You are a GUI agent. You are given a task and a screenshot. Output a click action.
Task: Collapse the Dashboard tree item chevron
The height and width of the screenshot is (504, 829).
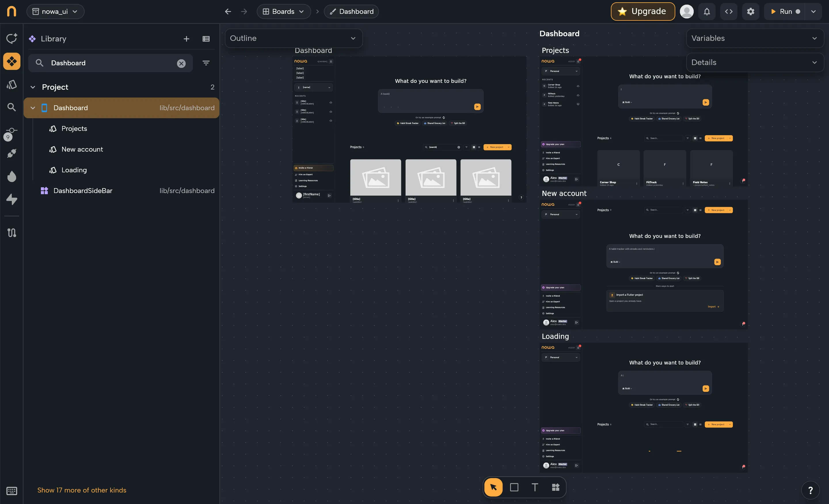tap(33, 108)
